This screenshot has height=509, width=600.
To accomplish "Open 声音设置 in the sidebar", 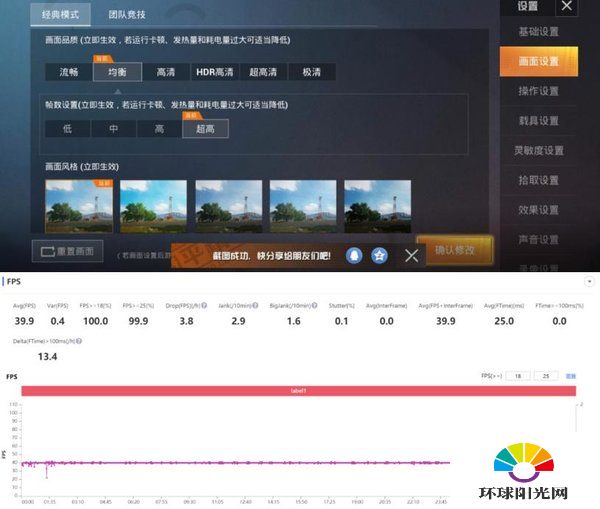I will 538,240.
